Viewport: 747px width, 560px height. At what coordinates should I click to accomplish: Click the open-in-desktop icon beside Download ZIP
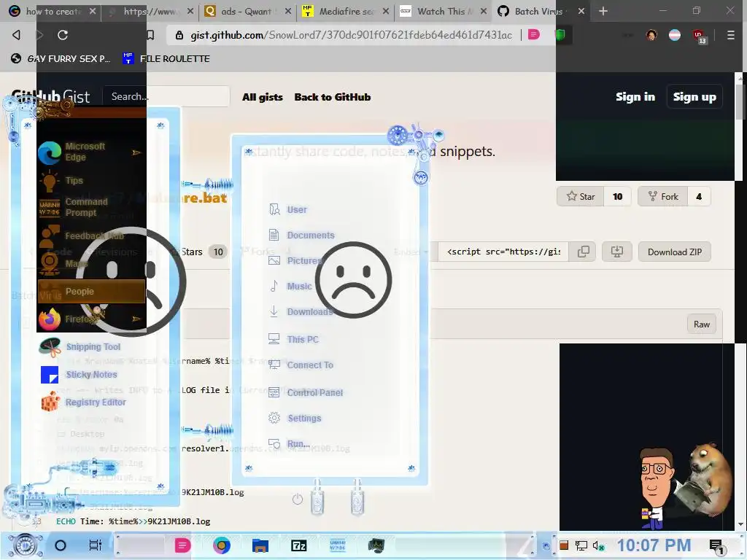coord(617,252)
